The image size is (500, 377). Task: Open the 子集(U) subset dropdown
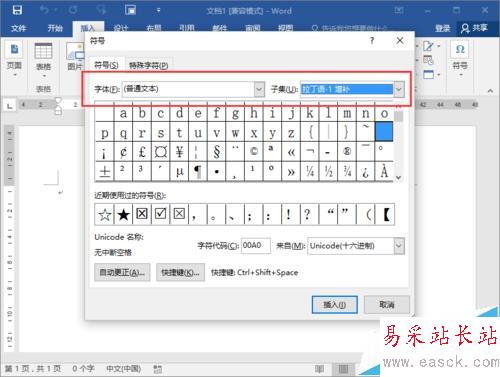coord(399,89)
